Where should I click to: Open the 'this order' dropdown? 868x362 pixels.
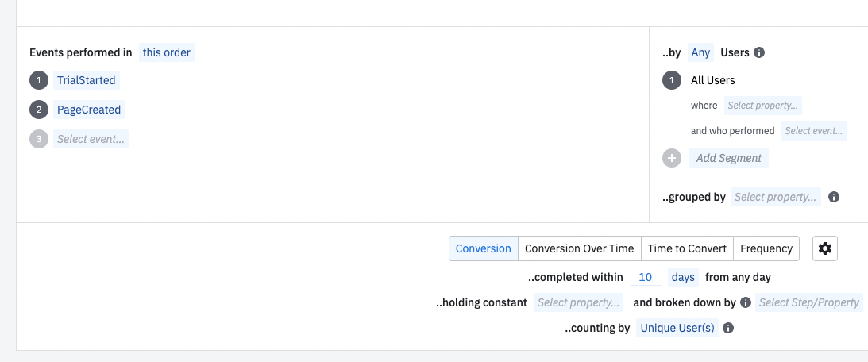tap(167, 52)
